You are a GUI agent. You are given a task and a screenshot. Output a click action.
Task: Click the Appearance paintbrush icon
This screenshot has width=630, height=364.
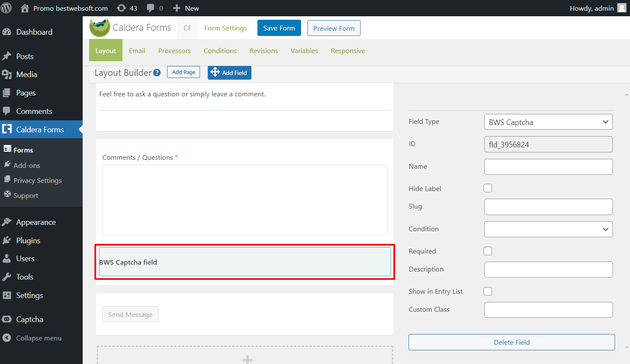point(7,222)
